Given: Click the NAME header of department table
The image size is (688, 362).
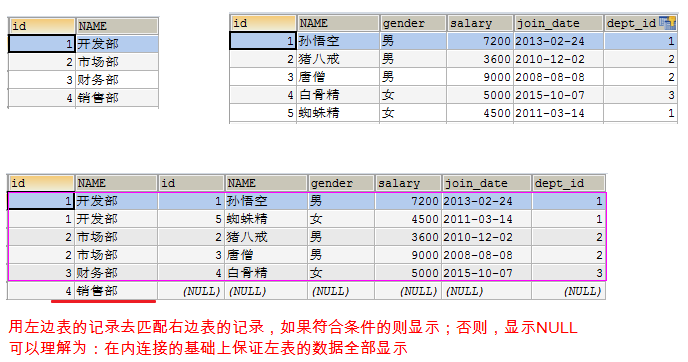Looking at the screenshot, I should 117,26.
